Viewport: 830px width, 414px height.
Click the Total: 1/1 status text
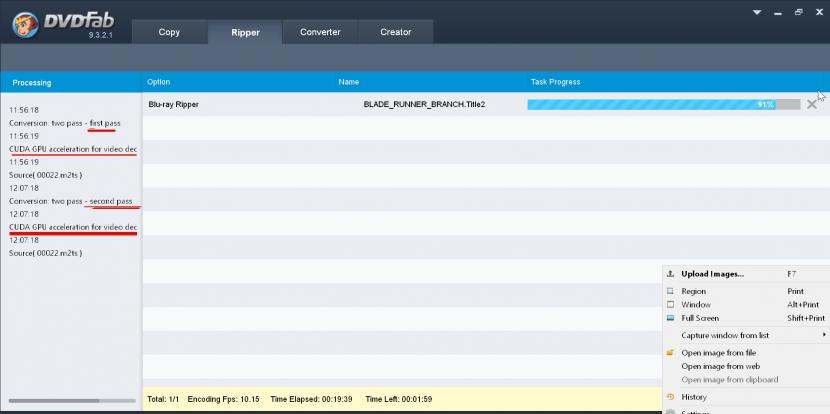163,399
